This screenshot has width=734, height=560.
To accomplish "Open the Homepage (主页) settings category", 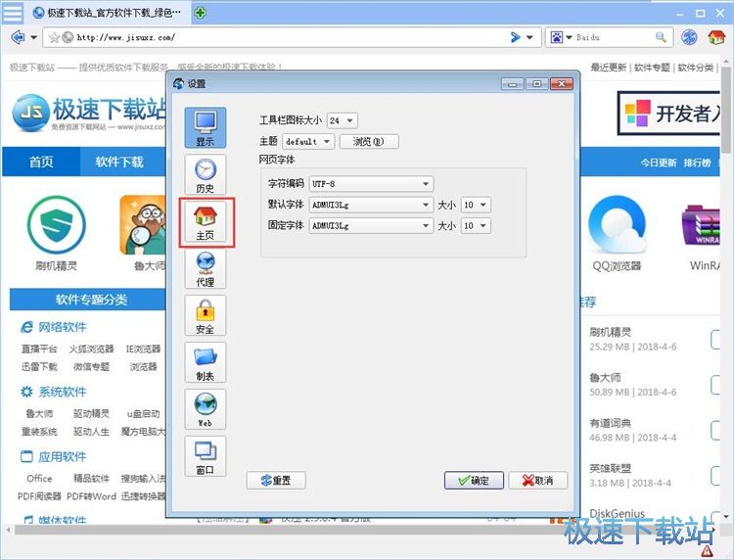I will (206, 221).
